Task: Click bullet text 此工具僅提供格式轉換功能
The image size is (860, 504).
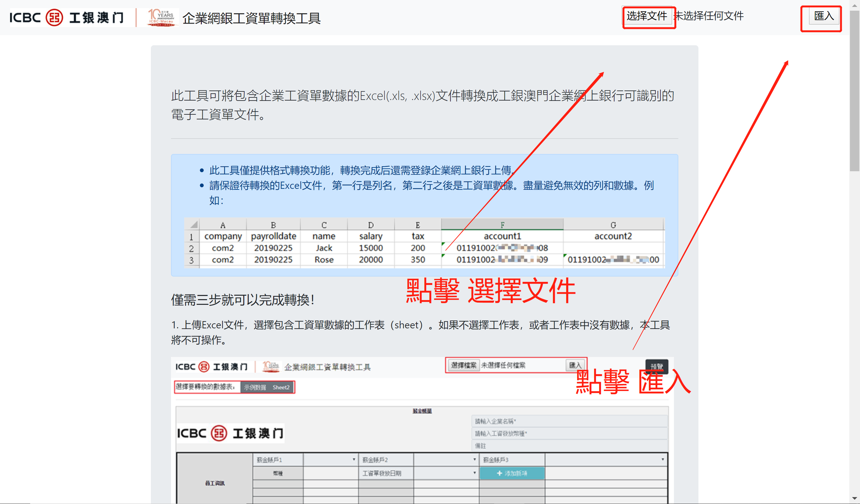Action: coord(362,170)
